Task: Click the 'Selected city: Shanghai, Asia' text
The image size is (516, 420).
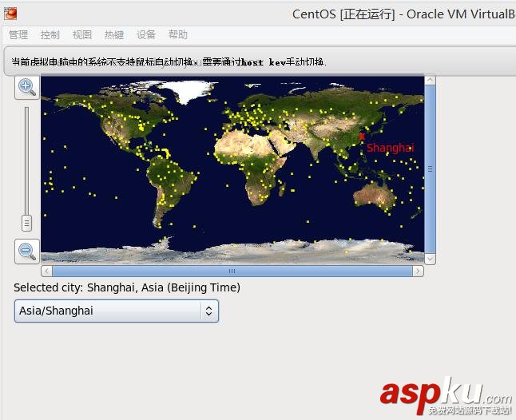Action: click(x=127, y=287)
